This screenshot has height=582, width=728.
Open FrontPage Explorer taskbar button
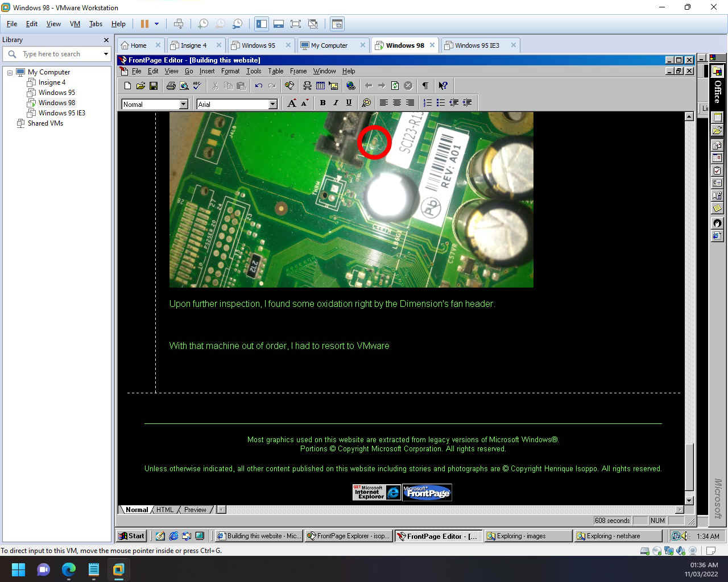pos(348,536)
